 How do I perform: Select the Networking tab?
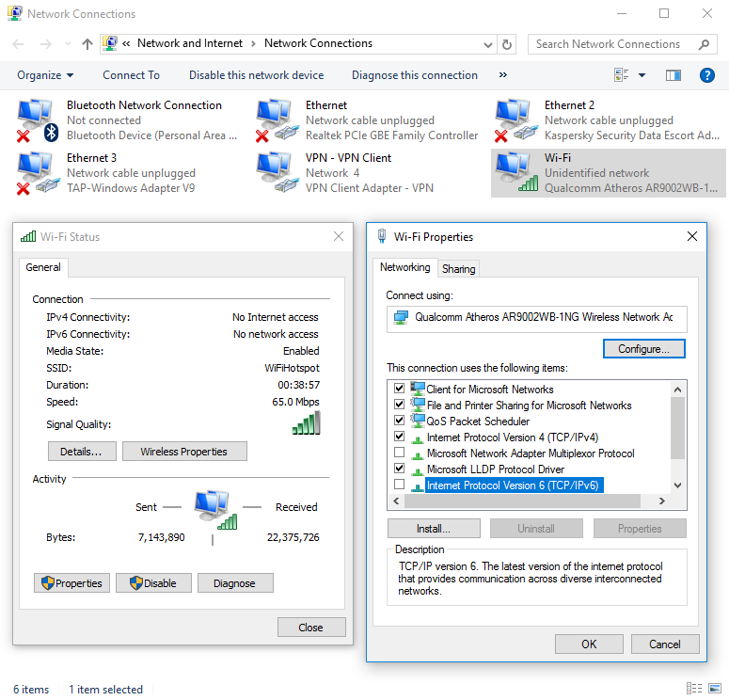coord(405,267)
